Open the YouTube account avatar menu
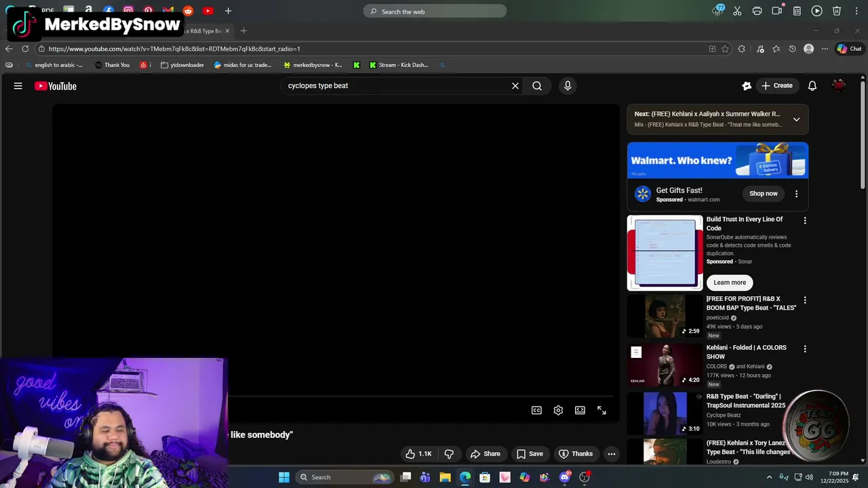Image resolution: width=868 pixels, height=488 pixels. click(839, 86)
